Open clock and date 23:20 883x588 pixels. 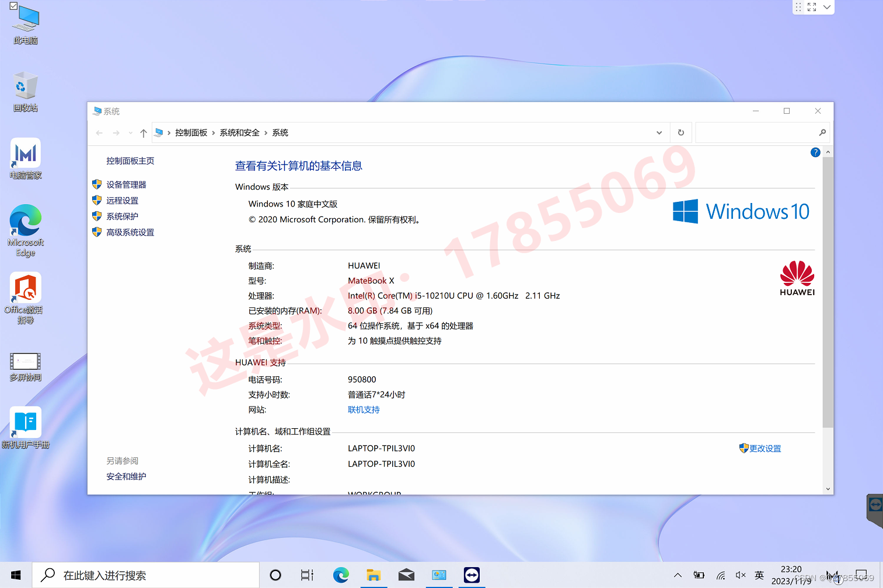pos(791,575)
